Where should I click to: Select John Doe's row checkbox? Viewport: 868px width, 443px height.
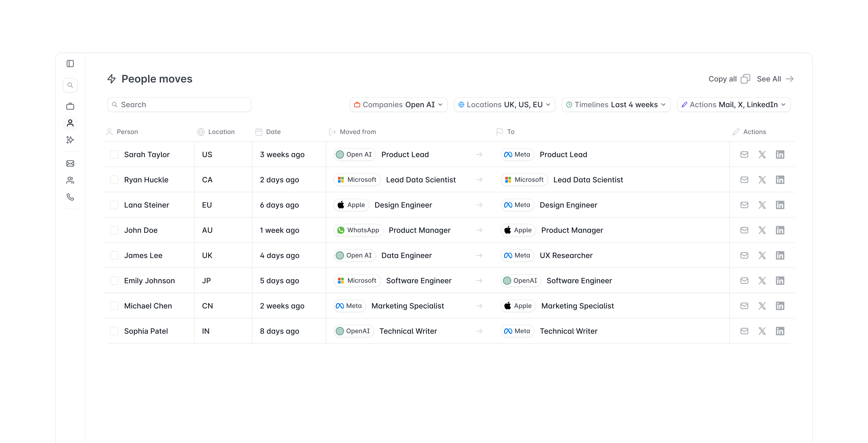pyautogui.click(x=114, y=230)
